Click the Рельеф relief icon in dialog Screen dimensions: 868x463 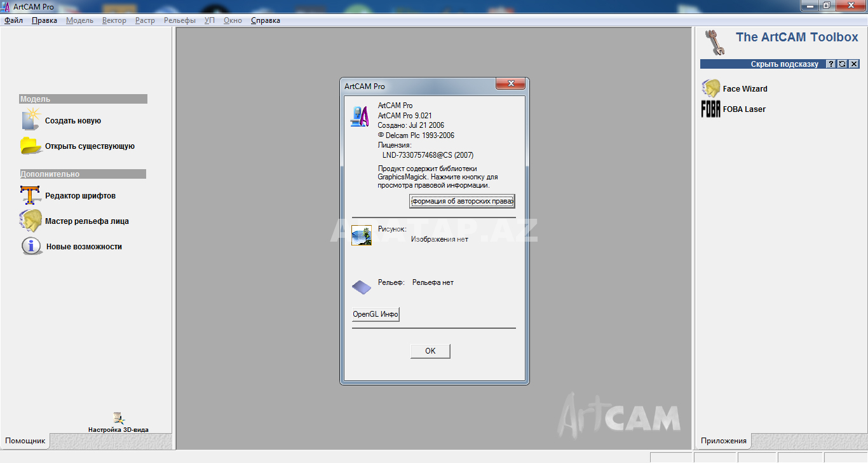(x=362, y=287)
